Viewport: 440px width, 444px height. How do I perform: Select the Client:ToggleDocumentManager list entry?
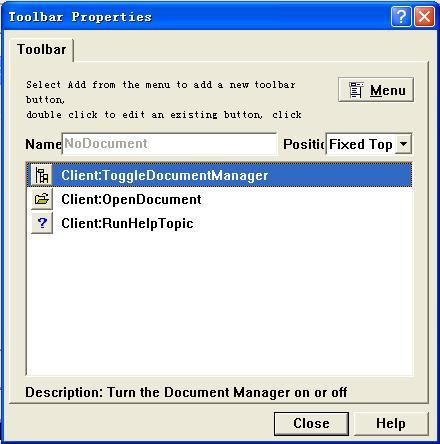(219, 175)
